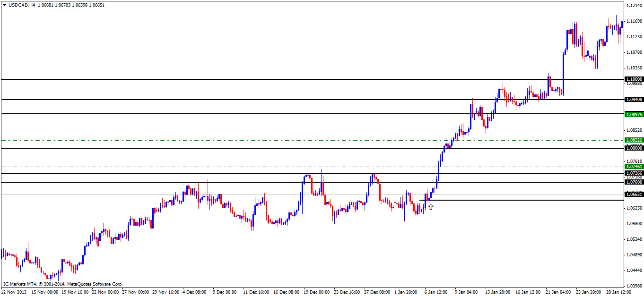Click the 19 Nov 16:00 time label
This screenshot has height=296, width=644.
[75, 292]
